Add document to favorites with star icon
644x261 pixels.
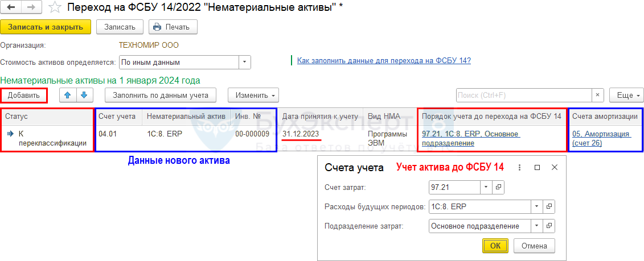[54, 8]
